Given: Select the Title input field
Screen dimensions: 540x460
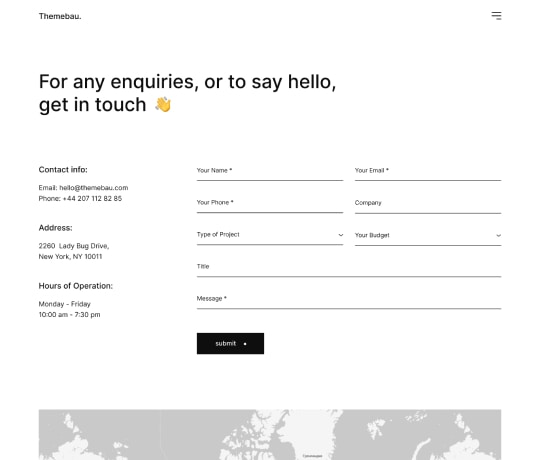Looking at the screenshot, I should pos(349,267).
